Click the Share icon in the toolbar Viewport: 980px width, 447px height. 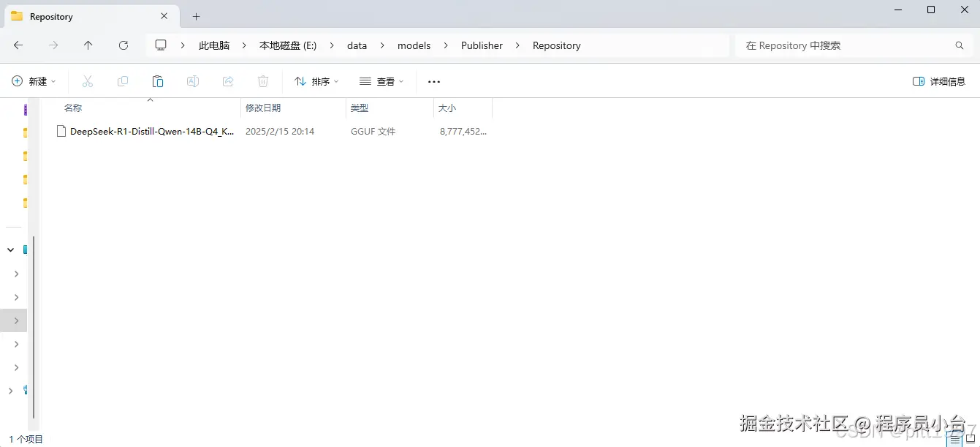coord(227,81)
